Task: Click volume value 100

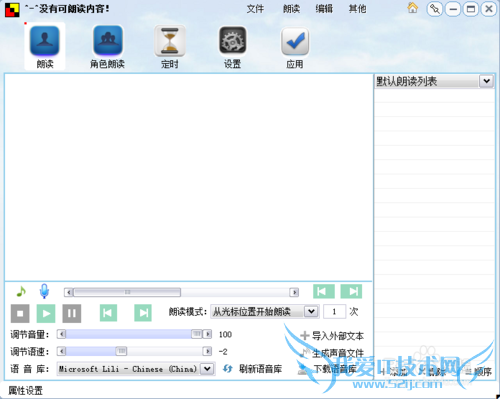Action: pyautogui.click(x=225, y=334)
